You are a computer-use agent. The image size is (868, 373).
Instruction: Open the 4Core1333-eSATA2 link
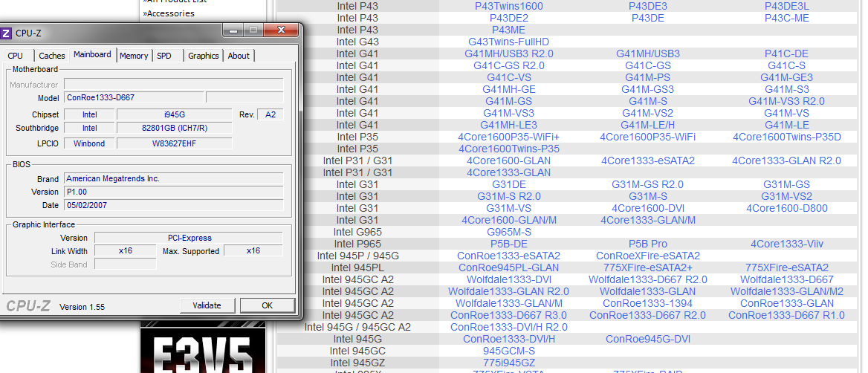[648, 160]
